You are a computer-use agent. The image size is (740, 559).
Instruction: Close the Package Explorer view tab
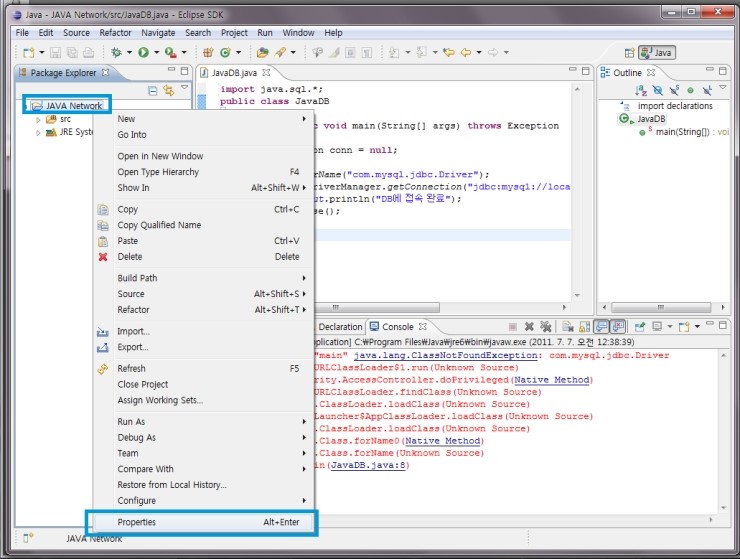tap(106, 72)
